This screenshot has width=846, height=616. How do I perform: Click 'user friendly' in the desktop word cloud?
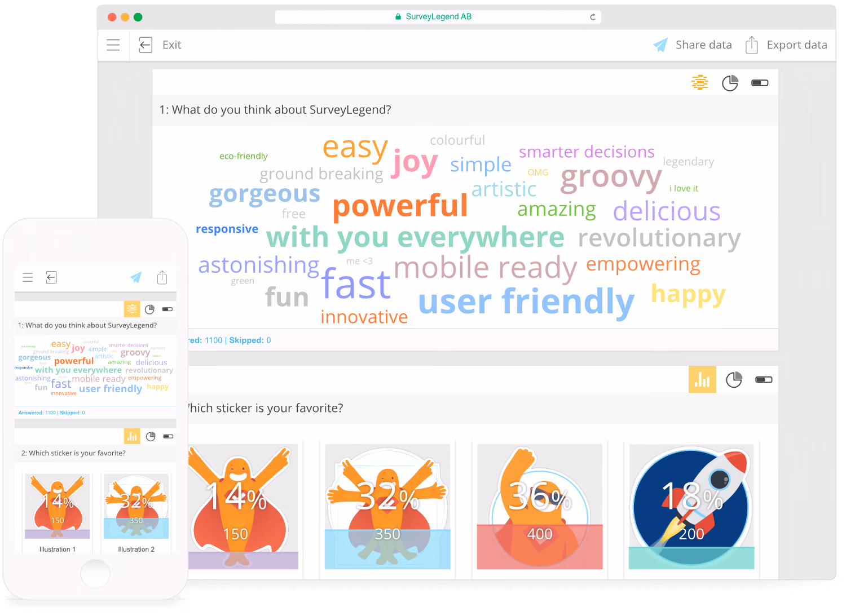coord(526,302)
